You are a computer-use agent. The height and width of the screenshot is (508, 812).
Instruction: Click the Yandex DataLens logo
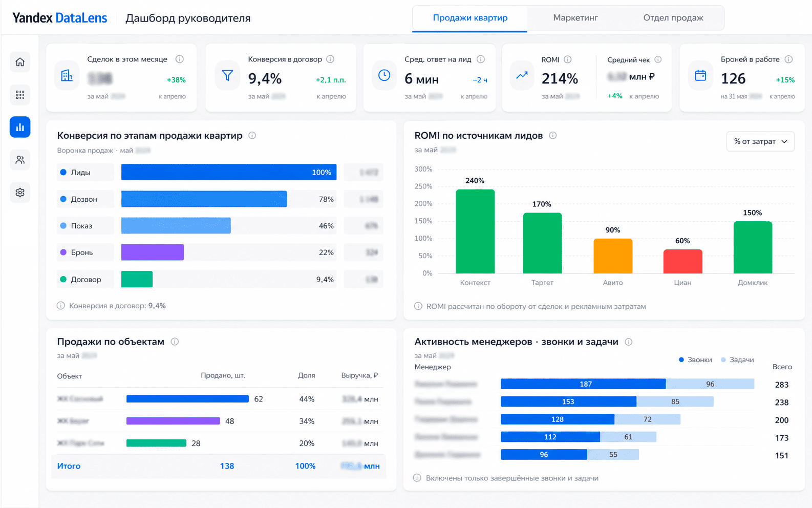pos(60,18)
